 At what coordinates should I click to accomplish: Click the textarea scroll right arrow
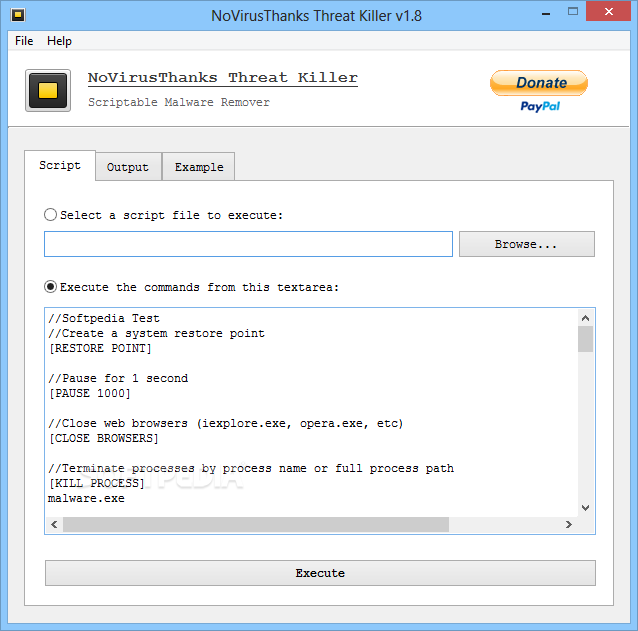569,524
